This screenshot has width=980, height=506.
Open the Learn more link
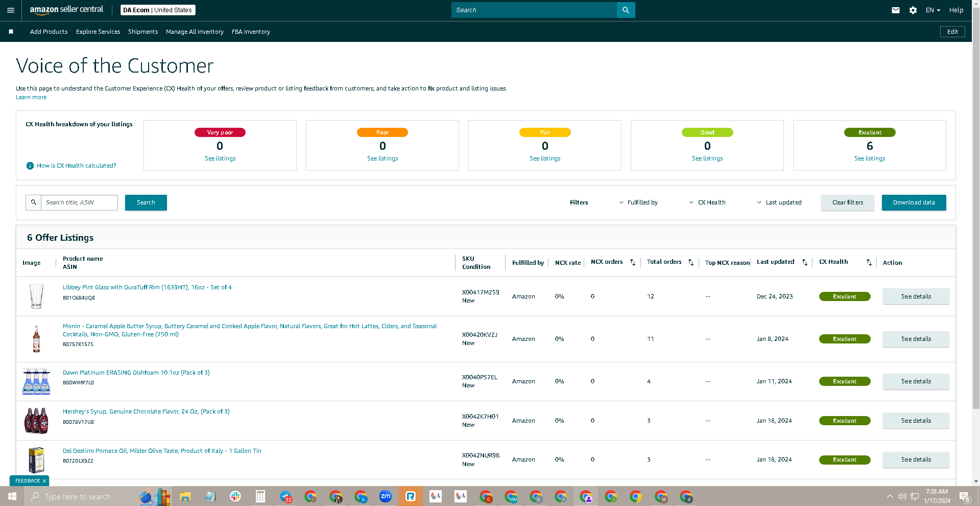click(31, 97)
